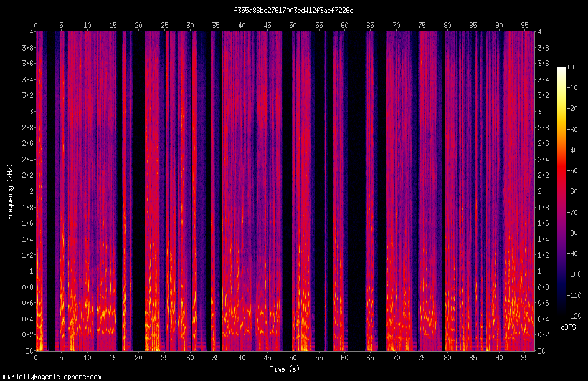
Task: Select the '-90' value on the dBFS scale
Action: point(572,254)
